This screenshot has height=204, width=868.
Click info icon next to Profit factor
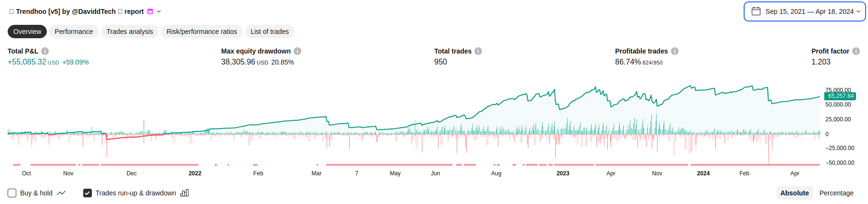tap(856, 51)
